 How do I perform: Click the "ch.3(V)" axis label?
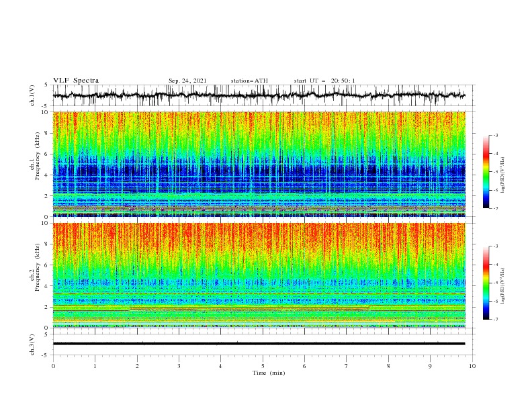32,345
